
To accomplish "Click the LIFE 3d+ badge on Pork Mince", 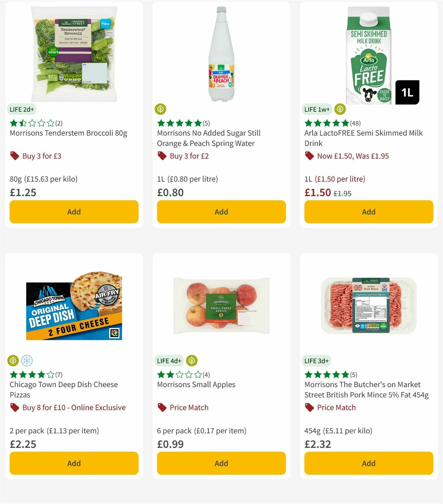I will point(316,360).
